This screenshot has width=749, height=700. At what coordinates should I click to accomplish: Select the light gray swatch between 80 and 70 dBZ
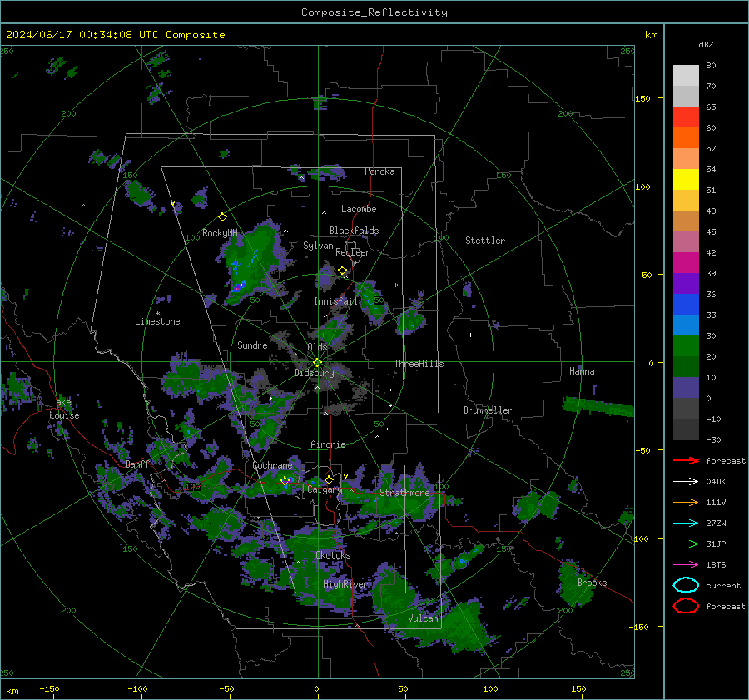pos(686,76)
